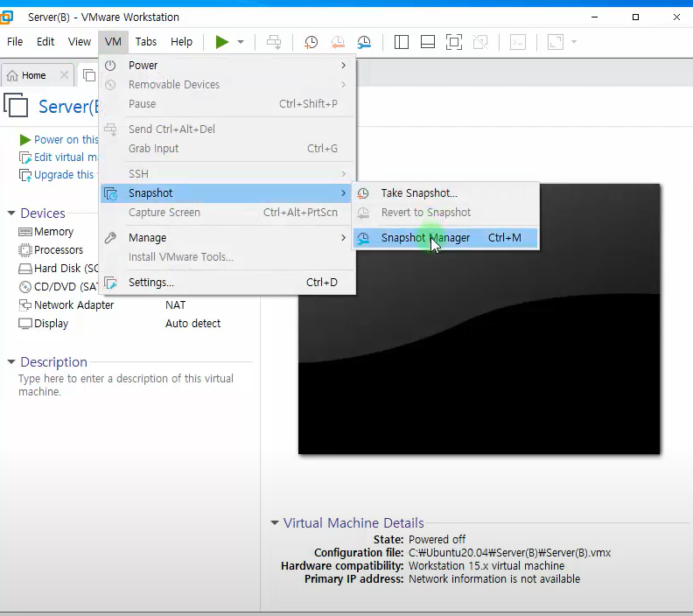Click the VMware Workstation title bar app icon
Viewport: 693px width, 616px height.
click(x=6, y=17)
